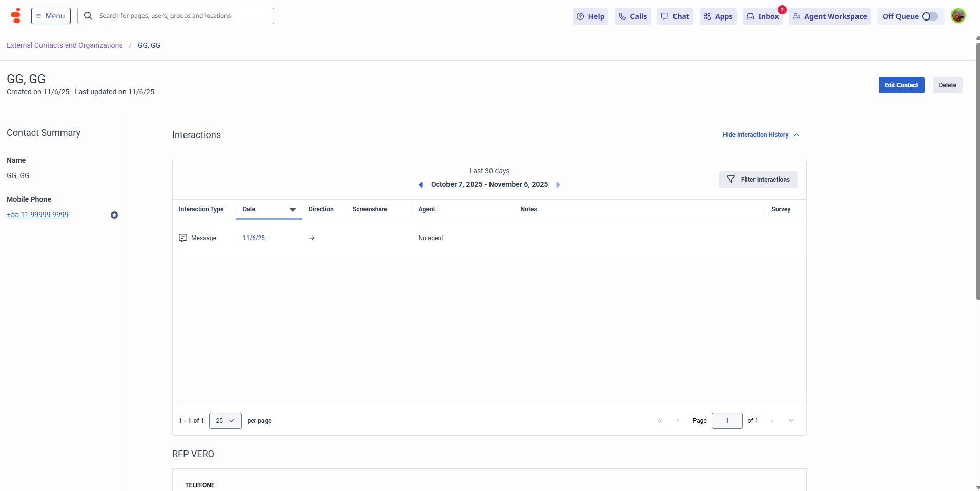Open the Calls panel
Screen dimensions: 980x491
632,16
